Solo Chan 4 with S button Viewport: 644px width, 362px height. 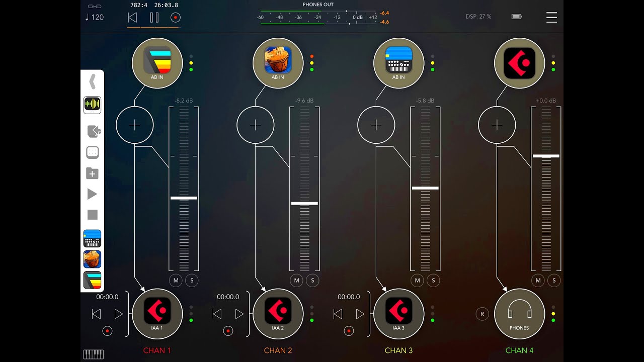(554, 281)
